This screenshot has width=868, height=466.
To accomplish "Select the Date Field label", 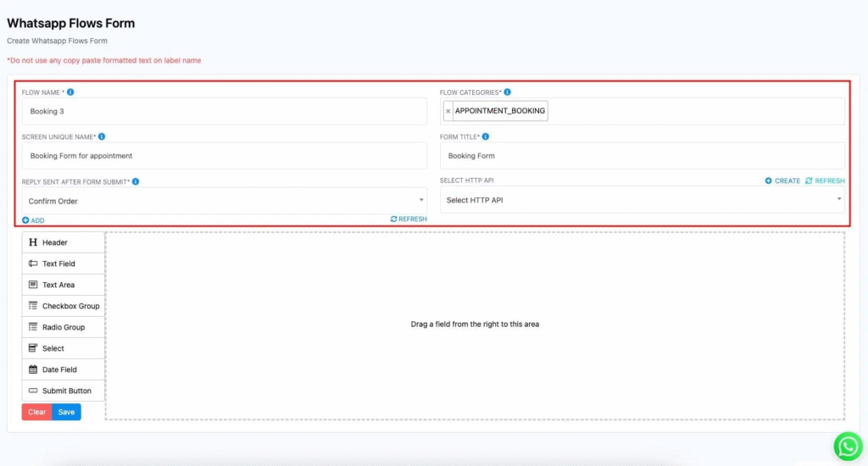I will tap(60, 369).
